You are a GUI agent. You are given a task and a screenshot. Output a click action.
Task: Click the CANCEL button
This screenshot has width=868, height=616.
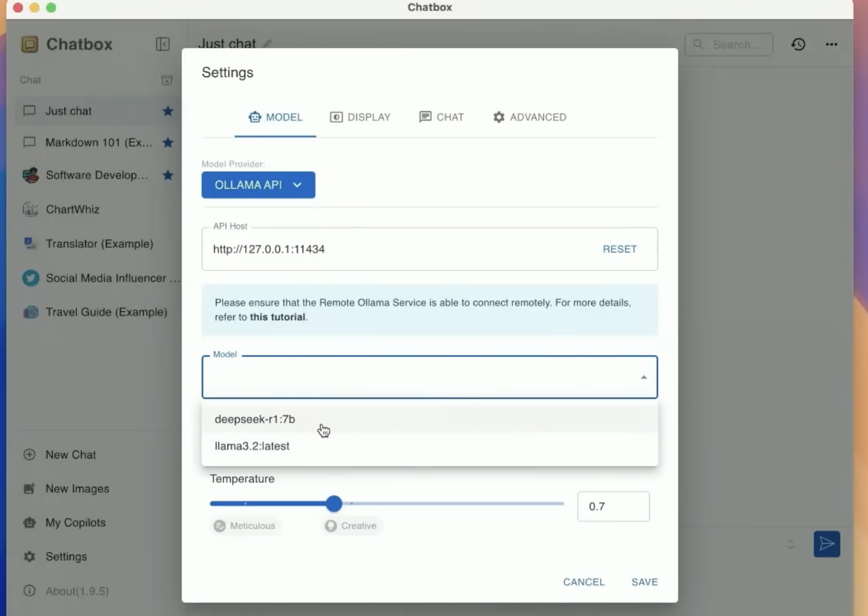584,582
